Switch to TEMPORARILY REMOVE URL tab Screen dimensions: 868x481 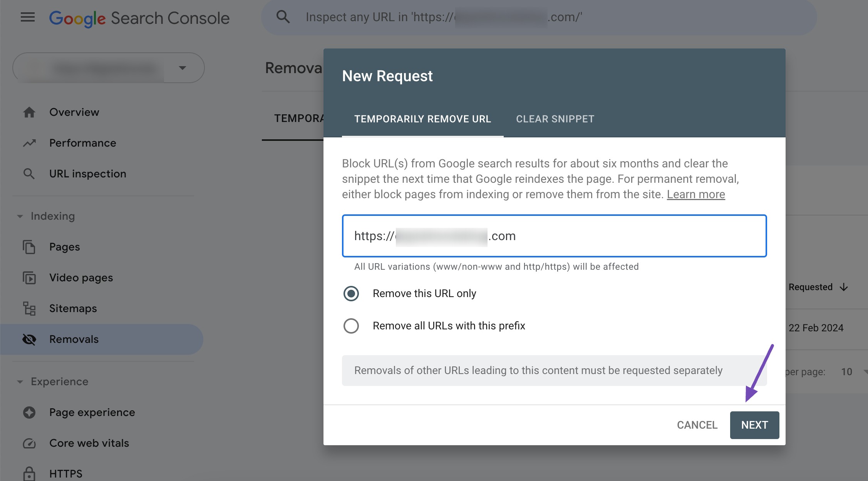click(x=423, y=119)
